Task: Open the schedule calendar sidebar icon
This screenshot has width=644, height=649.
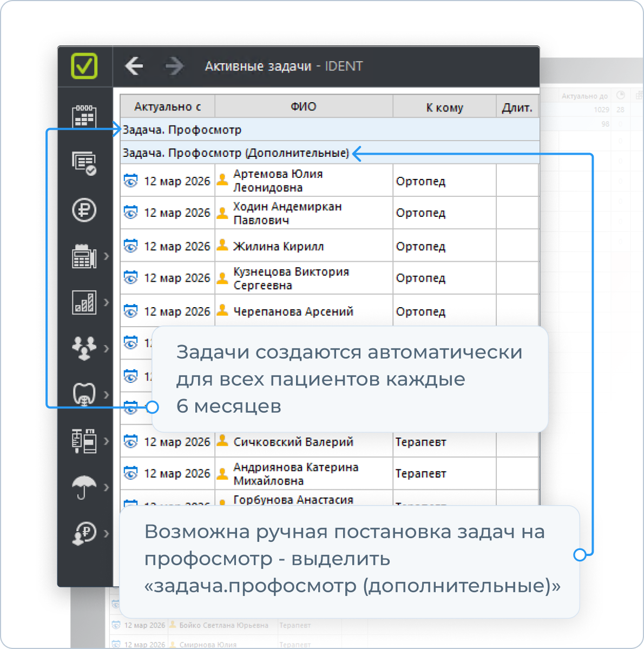Action: pos(84,116)
